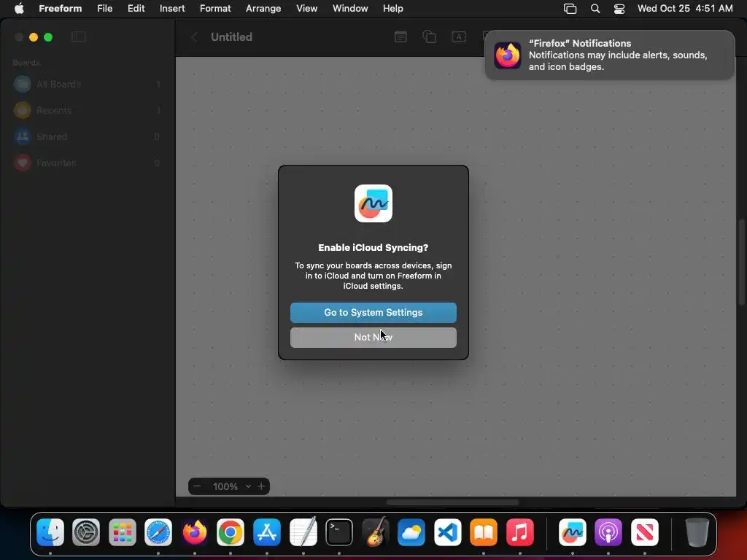Open Google Chrome from the Dock
747x560 pixels.
[x=231, y=532]
